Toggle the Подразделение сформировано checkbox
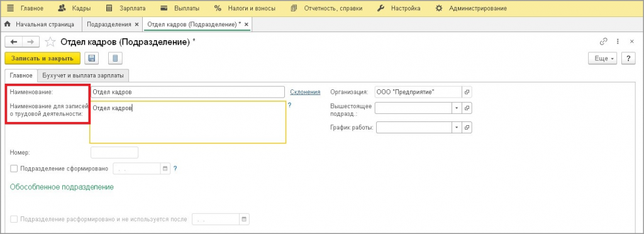Viewport: 644px width, 234px height. click(x=14, y=169)
